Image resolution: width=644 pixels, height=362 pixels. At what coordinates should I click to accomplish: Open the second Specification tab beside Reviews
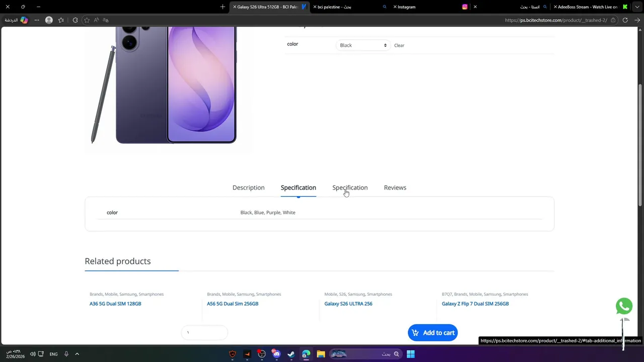350,188
